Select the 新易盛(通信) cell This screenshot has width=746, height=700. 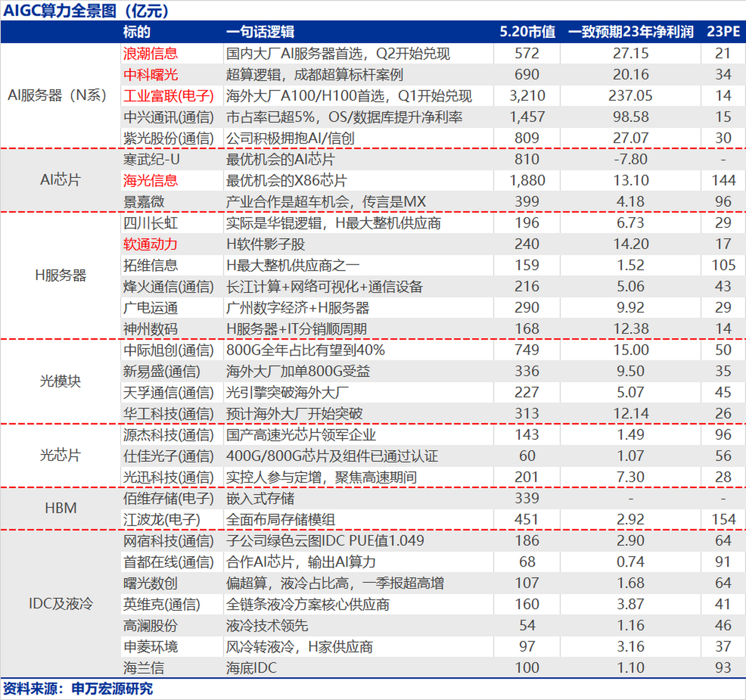(162, 371)
